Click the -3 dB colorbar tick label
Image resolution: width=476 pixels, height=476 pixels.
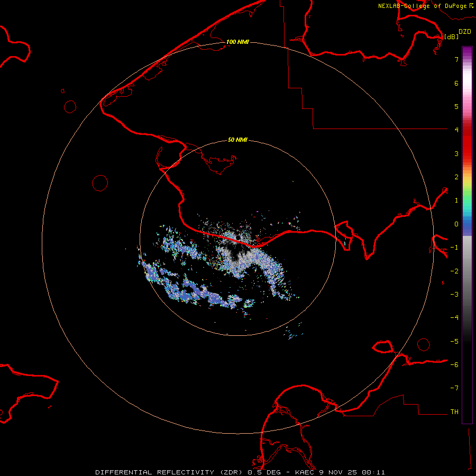point(454,295)
